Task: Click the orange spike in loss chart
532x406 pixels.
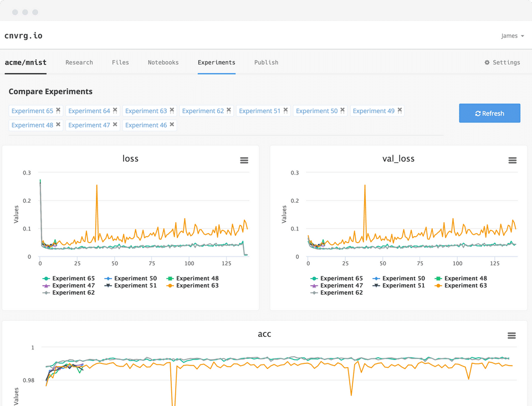Action: [x=96, y=186]
